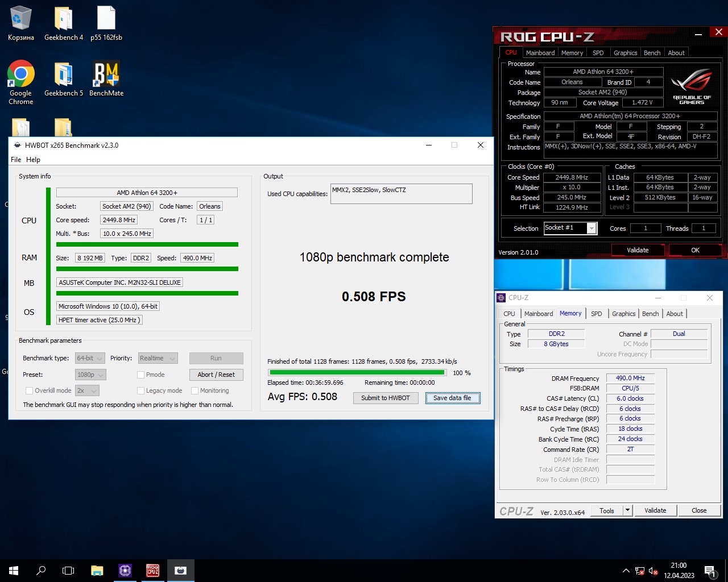Image resolution: width=728 pixels, height=582 pixels.
Task: Select CPU tab in lower CPU-Z window
Action: click(x=509, y=314)
